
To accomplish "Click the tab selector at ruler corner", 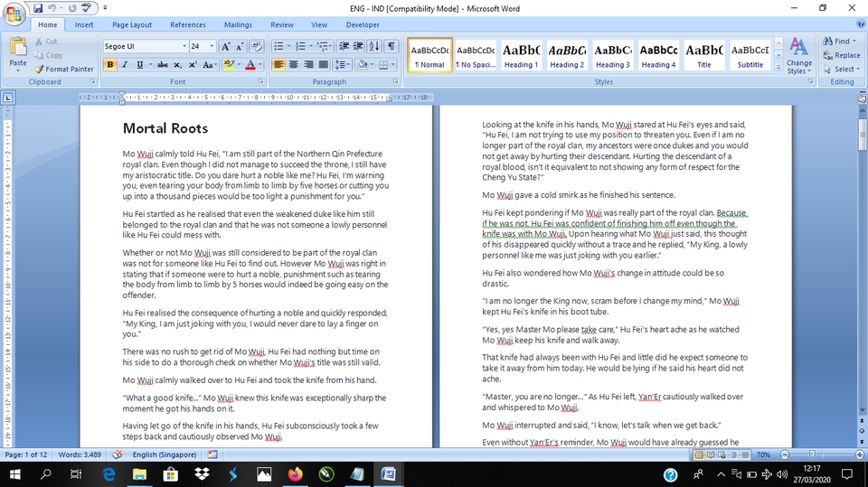I will [8, 98].
